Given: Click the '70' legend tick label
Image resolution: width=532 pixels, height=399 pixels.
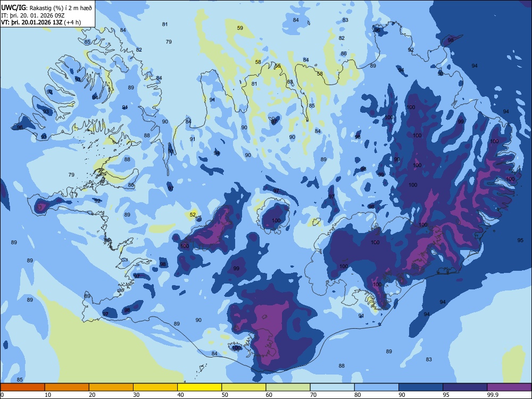Looking at the screenshot, I should 313,395.
